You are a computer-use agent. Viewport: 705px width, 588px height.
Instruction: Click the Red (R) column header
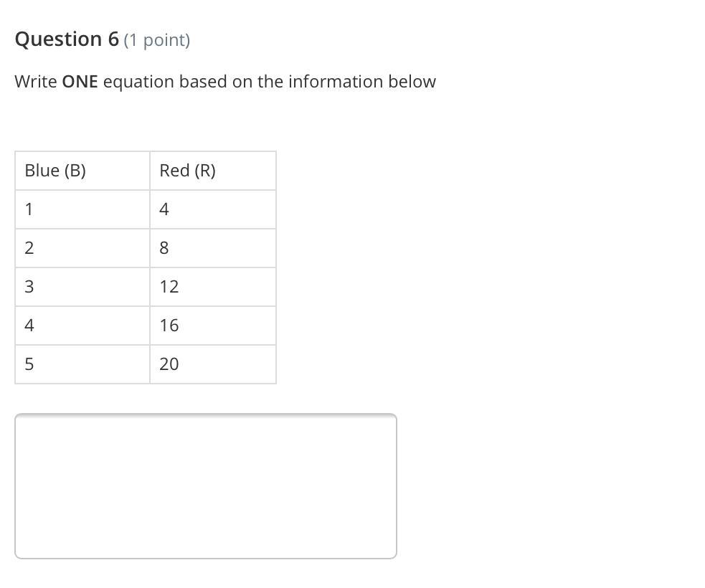[x=213, y=171]
